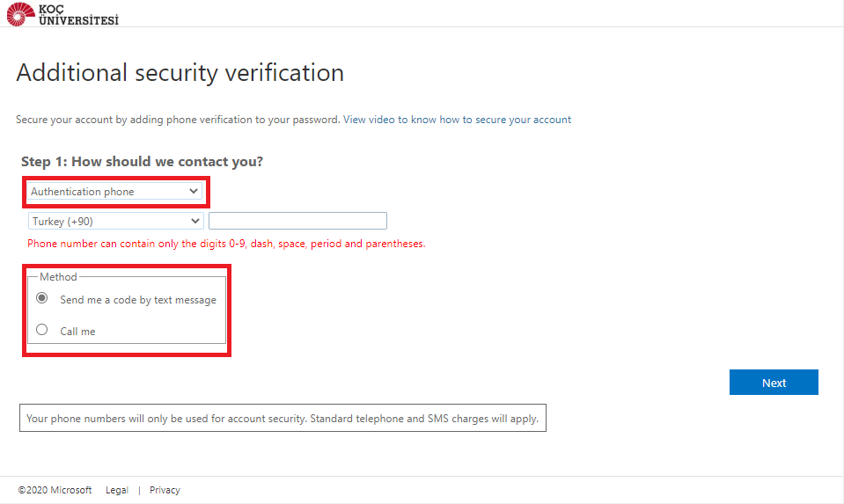Image resolution: width=844 pixels, height=504 pixels.
Task: Click the 'Send me a code by text message' label
Action: pyautogui.click(x=138, y=300)
